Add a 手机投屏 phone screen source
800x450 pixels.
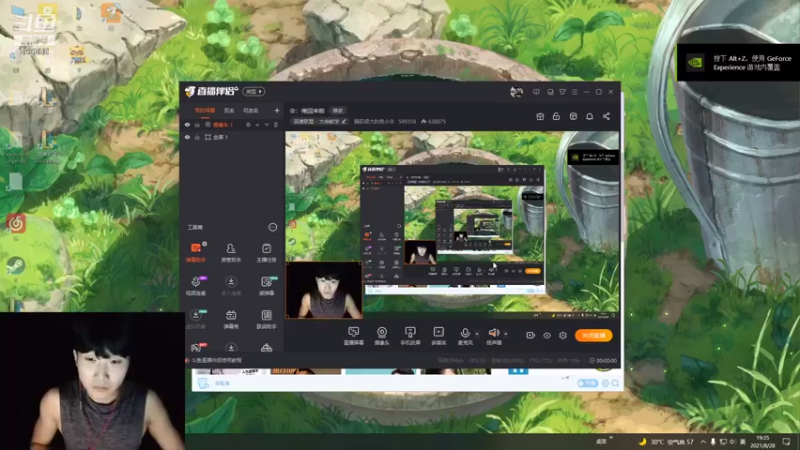pyautogui.click(x=410, y=336)
